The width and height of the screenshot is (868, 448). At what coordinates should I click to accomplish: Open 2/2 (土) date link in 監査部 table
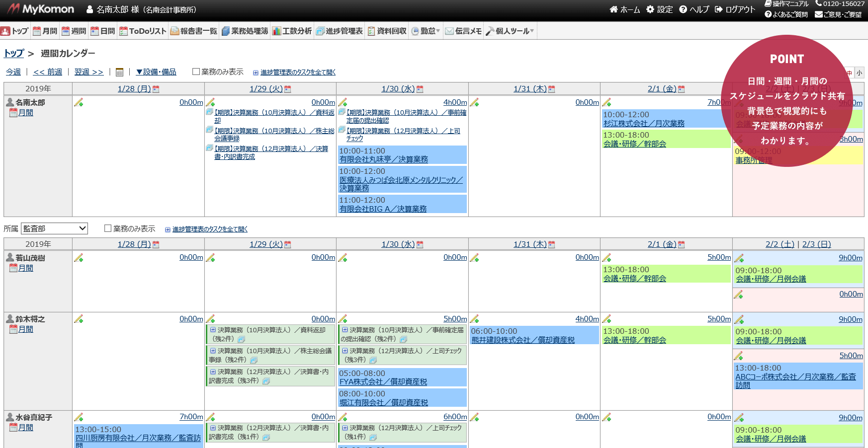click(780, 244)
